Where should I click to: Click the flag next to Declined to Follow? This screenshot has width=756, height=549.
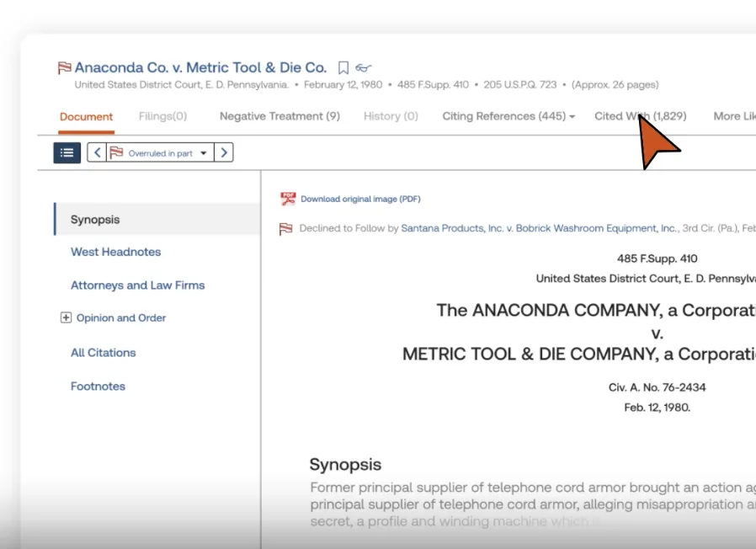point(286,227)
